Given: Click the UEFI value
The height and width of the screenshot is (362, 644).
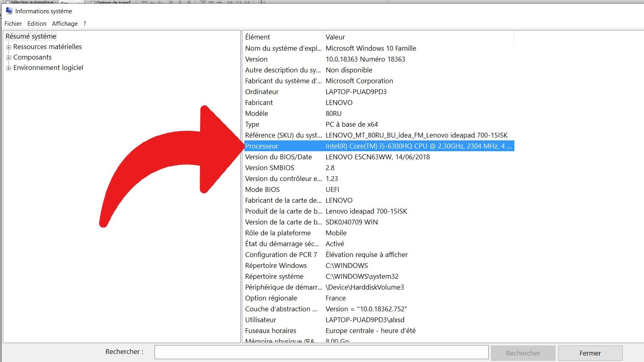Looking at the screenshot, I should coord(332,189).
